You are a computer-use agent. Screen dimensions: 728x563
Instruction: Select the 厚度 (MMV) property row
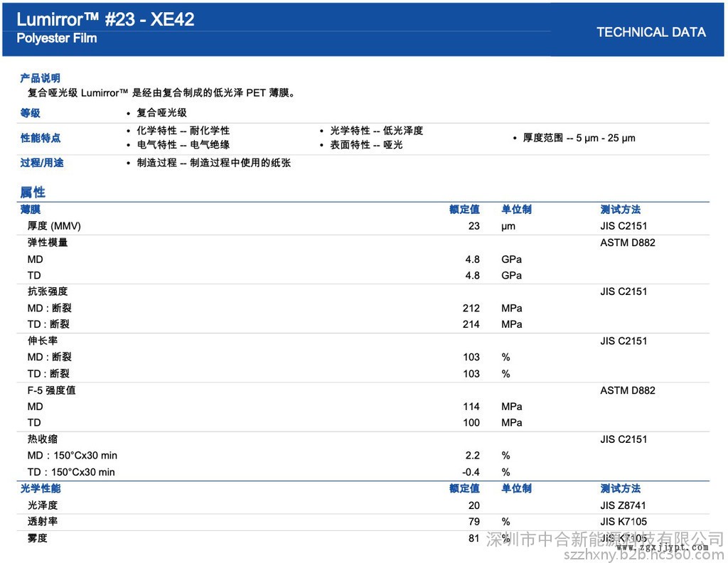click(54, 226)
